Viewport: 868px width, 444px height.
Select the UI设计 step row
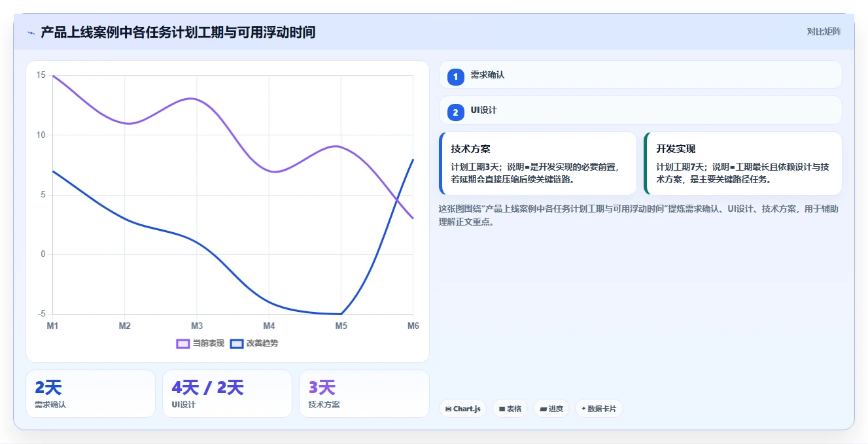pos(640,110)
